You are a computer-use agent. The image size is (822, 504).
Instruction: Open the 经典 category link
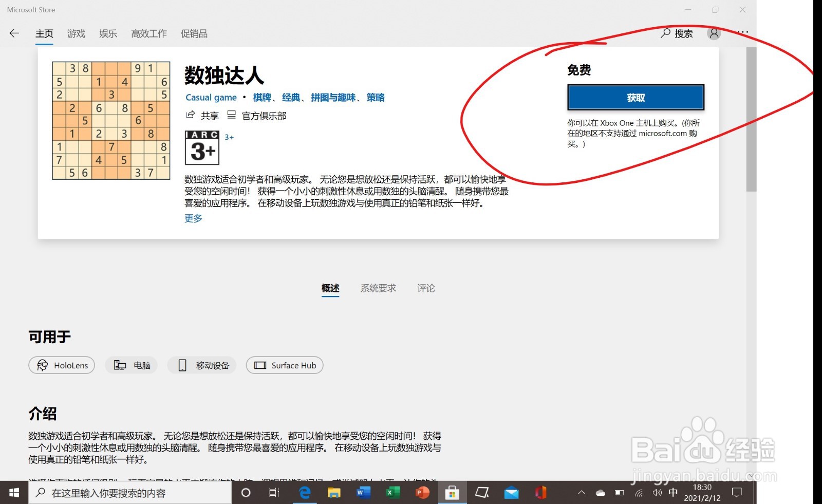[x=291, y=98]
